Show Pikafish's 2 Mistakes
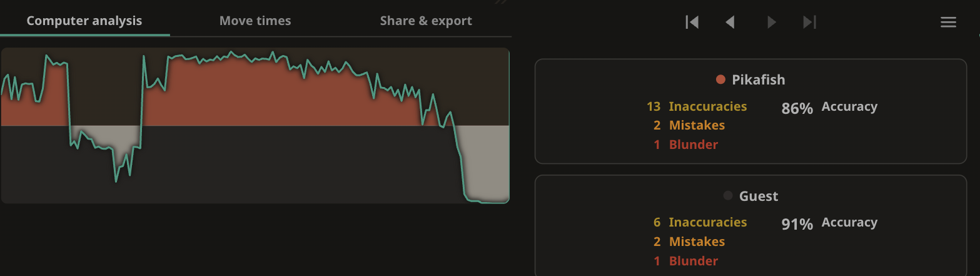This screenshot has width=980, height=276. 689,125
